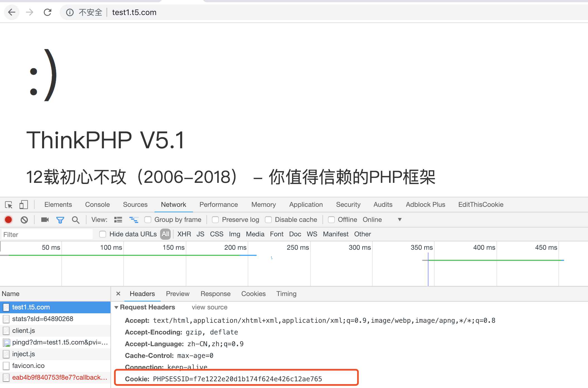
Task: Filter requests by WS
Action: point(312,234)
